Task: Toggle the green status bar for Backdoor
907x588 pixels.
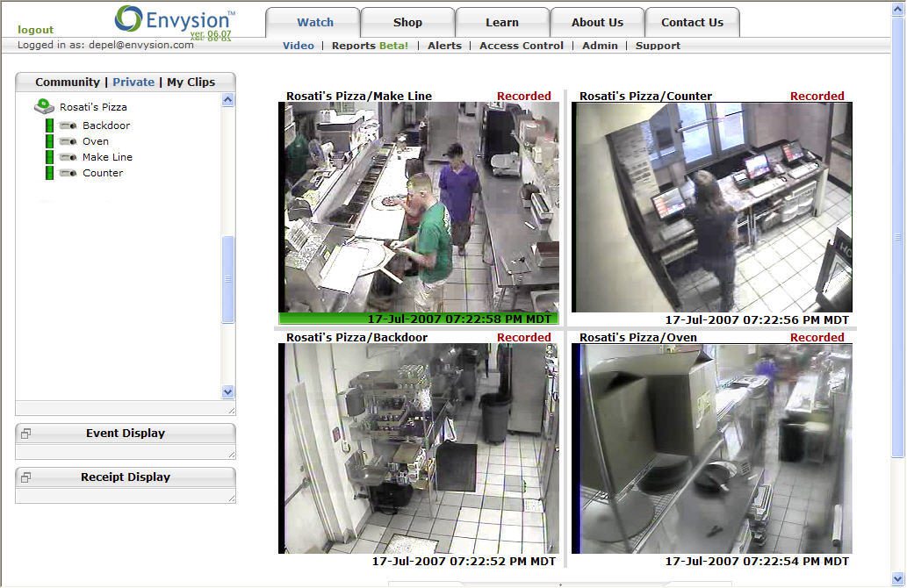Action: coord(50,125)
